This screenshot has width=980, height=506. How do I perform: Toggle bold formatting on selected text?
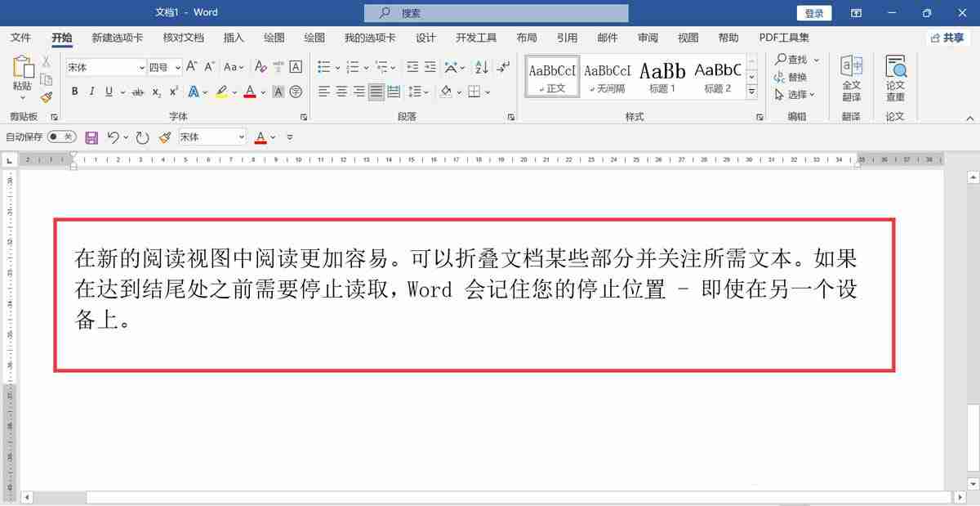(x=75, y=91)
